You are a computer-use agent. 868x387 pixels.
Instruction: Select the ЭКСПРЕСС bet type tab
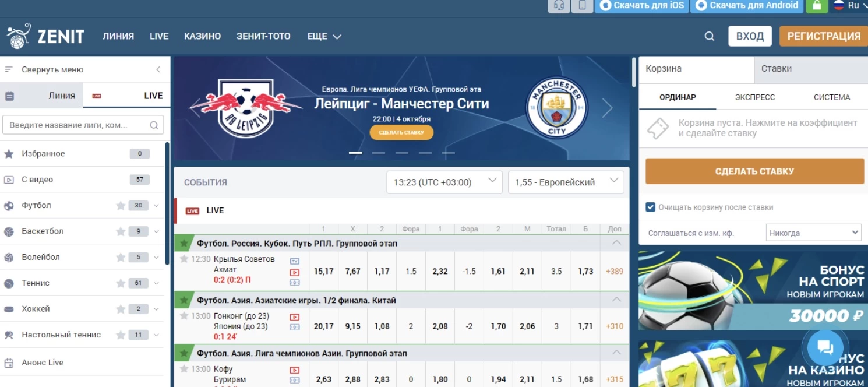click(755, 97)
